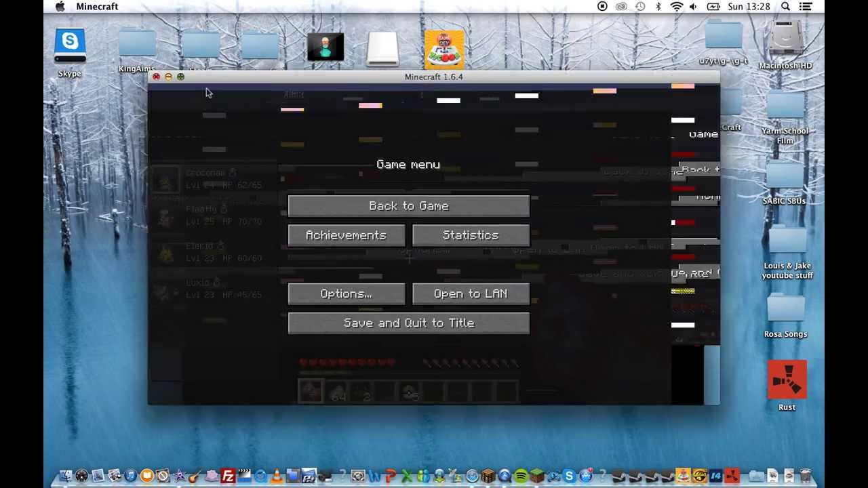
Task: Click the Time Machine menu bar icon
Action: tap(640, 7)
